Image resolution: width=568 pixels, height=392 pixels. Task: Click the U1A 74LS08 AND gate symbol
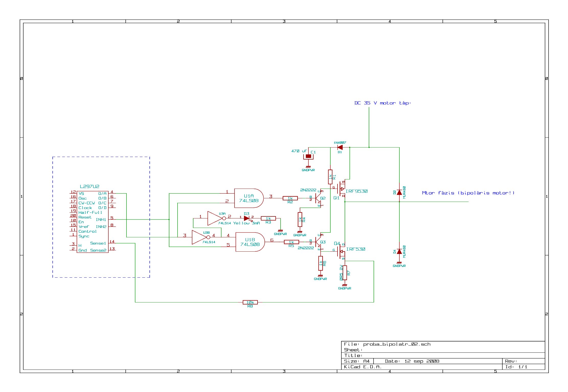click(x=248, y=198)
